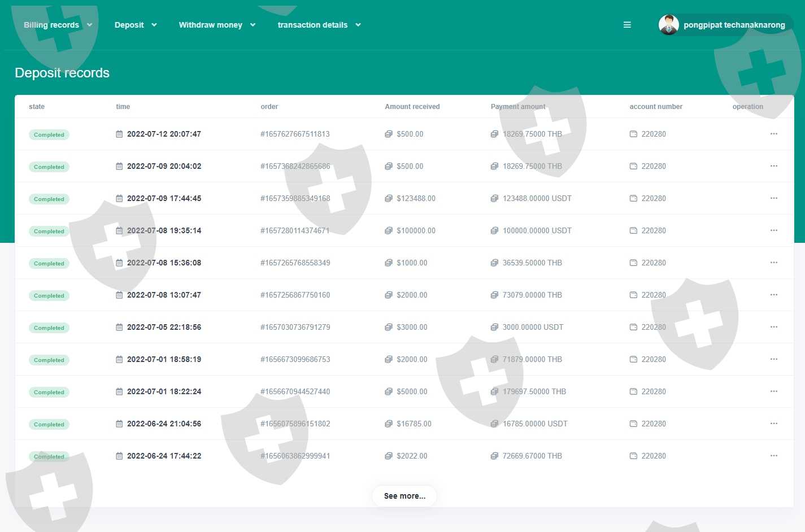Click the See more... button
Screen dimensions: 805x532
(x=404, y=496)
